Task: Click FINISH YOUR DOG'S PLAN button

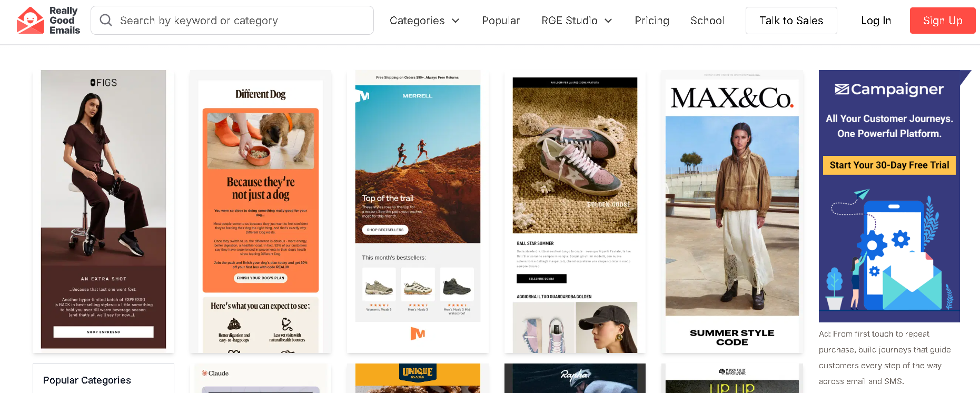Action: [x=260, y=278]
